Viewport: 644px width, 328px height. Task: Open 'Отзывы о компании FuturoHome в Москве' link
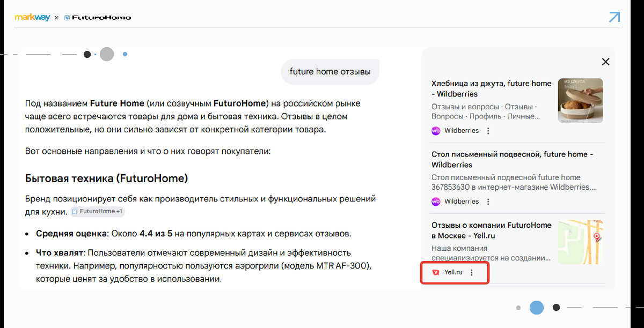491,230
